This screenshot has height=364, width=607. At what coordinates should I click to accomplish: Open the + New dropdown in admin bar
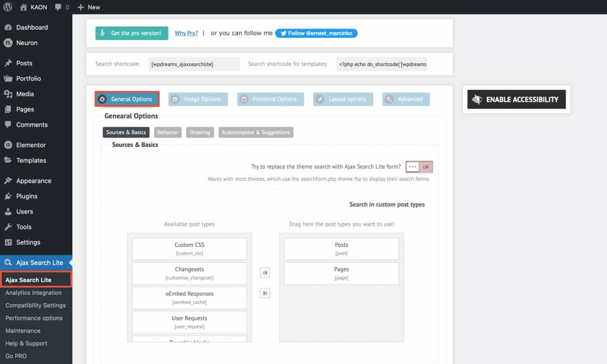point(89,7)
